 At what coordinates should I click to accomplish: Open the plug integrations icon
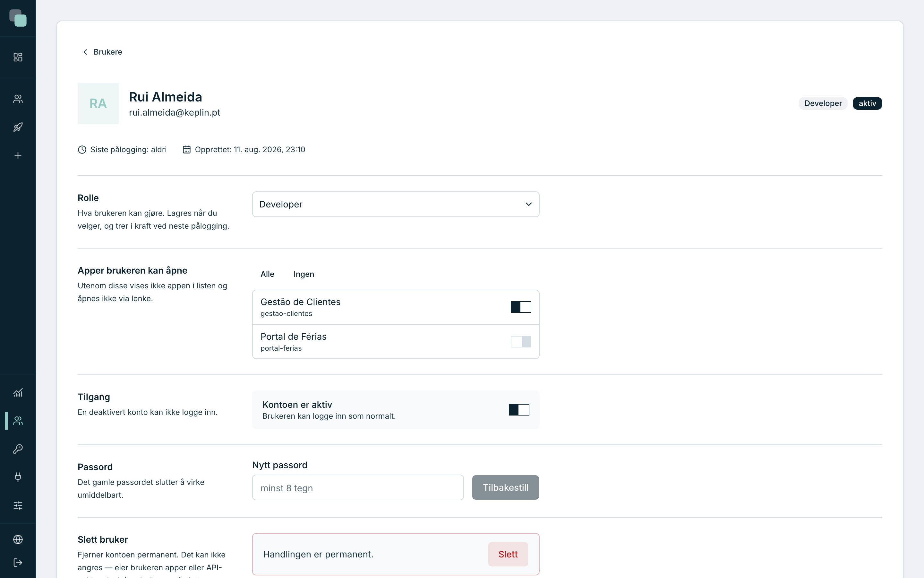tap(18, 477)
